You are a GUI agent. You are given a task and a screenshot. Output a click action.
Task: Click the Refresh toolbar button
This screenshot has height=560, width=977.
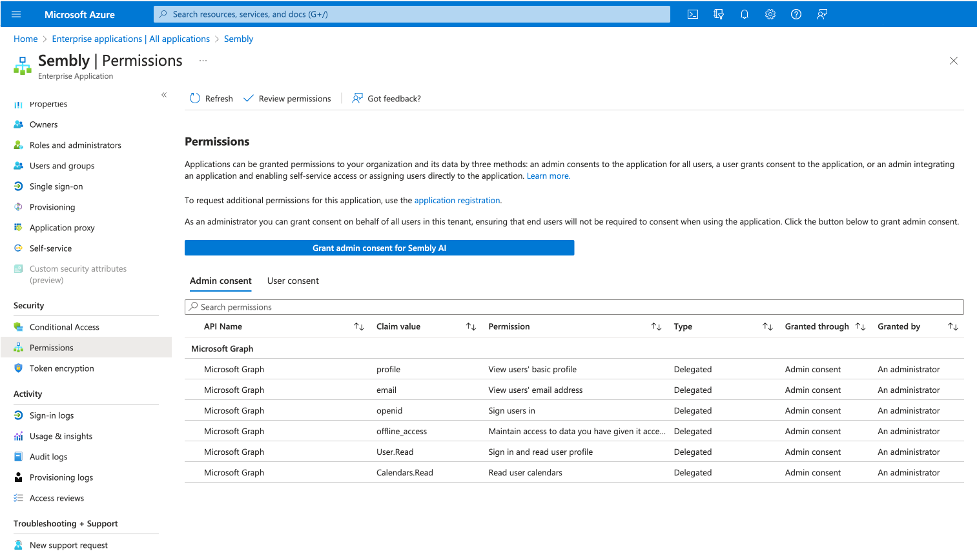[211, 99]
